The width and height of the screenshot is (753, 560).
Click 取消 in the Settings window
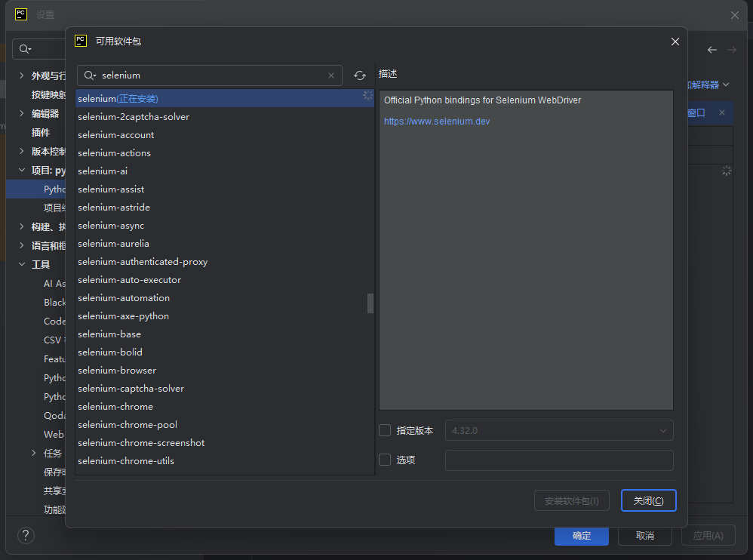click(644, 536)
